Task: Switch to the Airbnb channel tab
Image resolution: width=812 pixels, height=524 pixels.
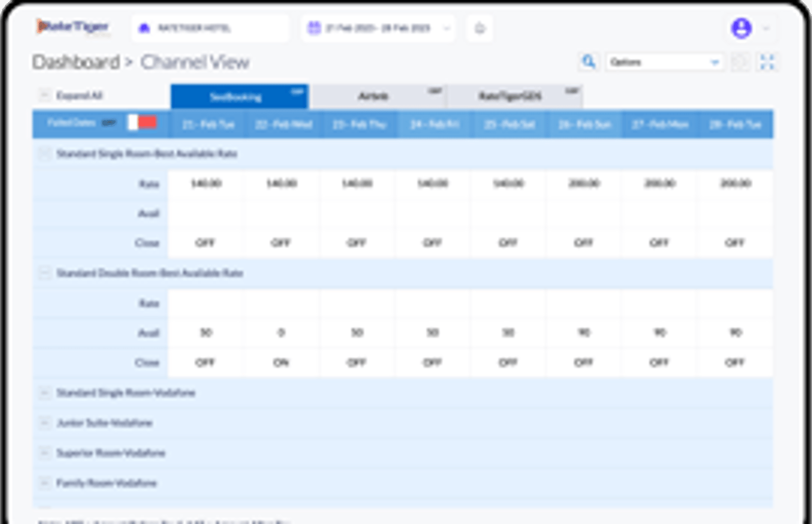Action: click(x=379, y=96)
